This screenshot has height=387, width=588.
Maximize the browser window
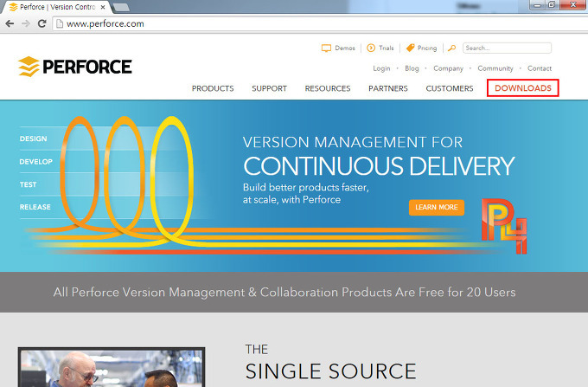[552, 4]
